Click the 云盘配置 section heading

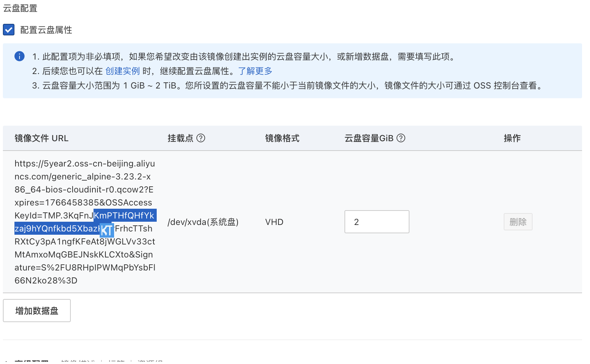(20, 8)
